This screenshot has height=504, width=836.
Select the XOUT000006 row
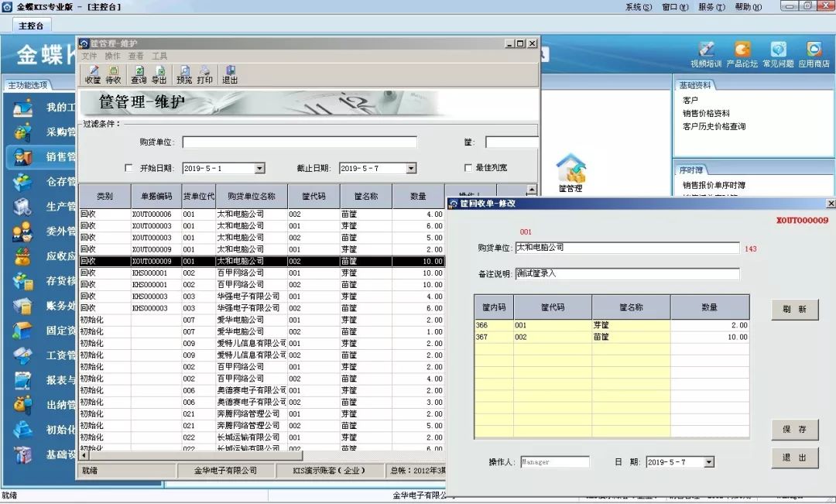[x=262, y=214]
